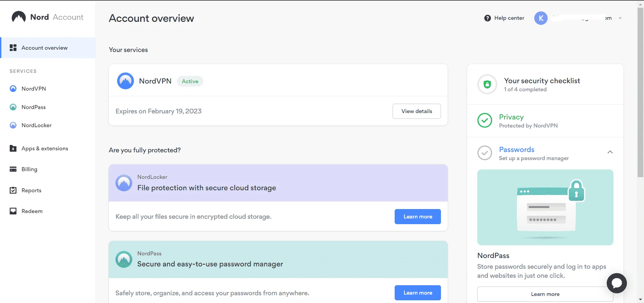644x303 pixels.
Task: Click View details for NordVPN
Action: click(x=417, y=111)
